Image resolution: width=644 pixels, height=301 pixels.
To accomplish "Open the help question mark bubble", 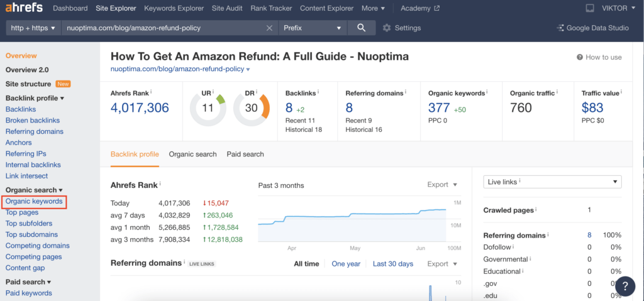I will point(625,285).
